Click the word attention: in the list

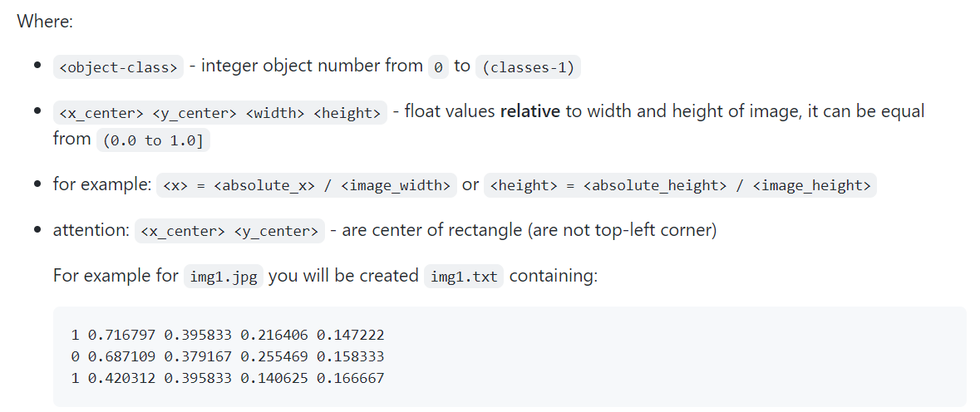point(90,230)
